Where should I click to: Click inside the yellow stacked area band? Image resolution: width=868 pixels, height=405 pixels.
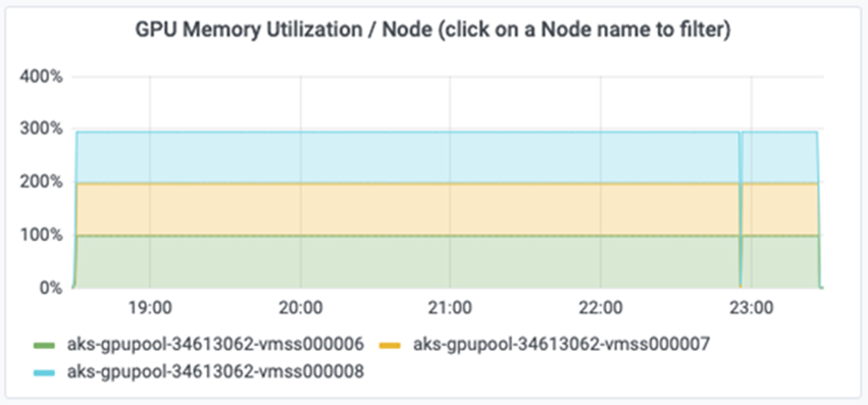coord(407,210)
